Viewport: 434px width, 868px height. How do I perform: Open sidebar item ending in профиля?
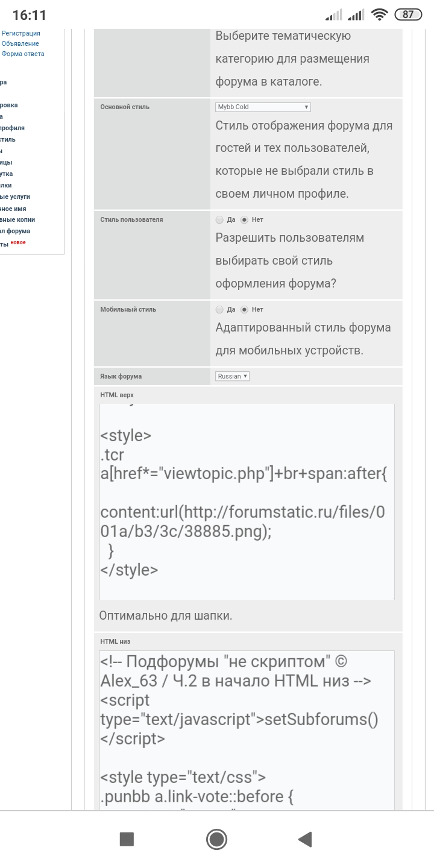pos(12,128)
